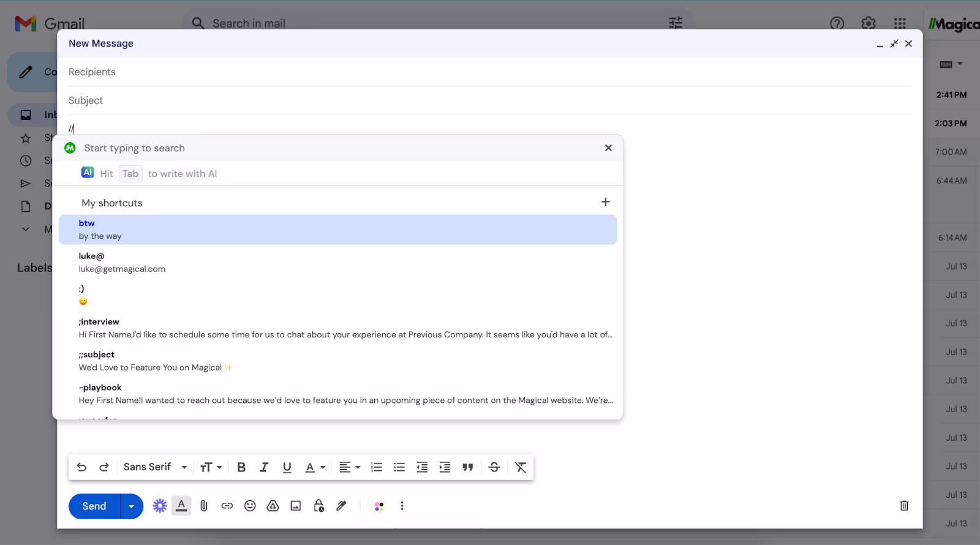Open the Snoozed clock icon
The image size is (980, 545).
(x=26, y=161)
